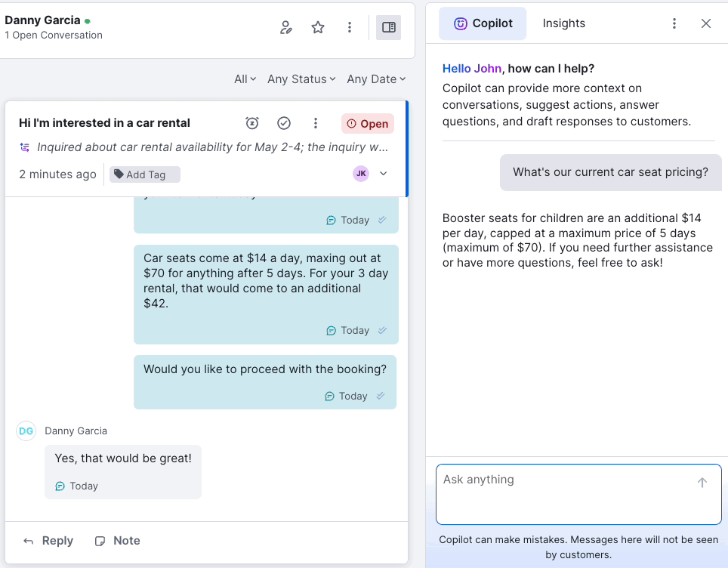Click the Add Tag button
The width and height of the screenshot is (728, 568).
(144, 174)
